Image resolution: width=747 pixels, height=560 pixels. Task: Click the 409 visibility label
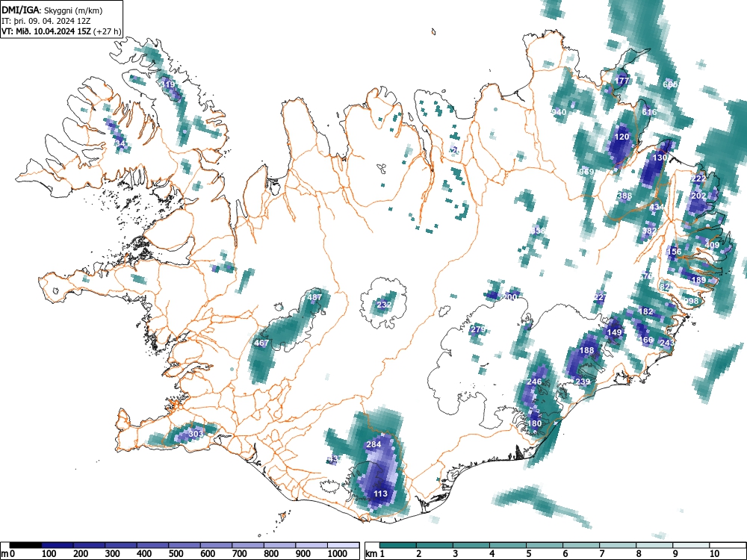point(712,245)
